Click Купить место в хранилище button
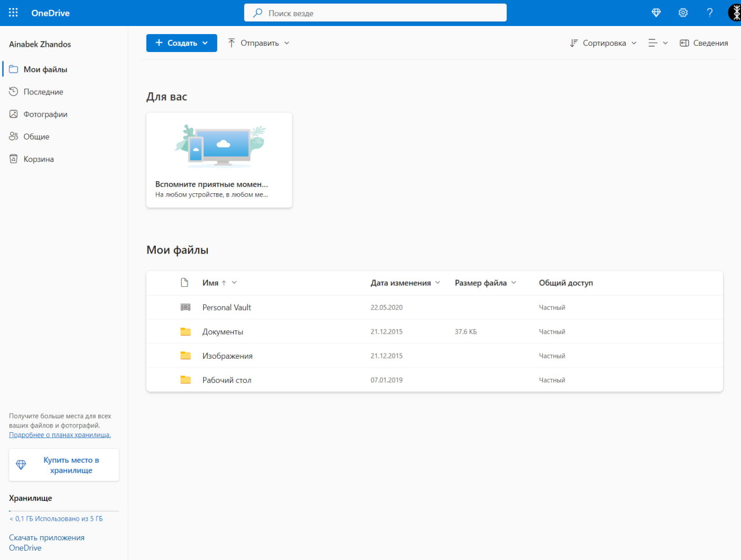741x560 pixels. click(64, 465)
